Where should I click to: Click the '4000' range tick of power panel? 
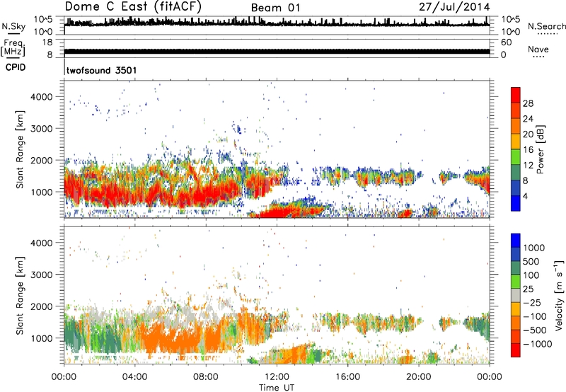pos(42,97)
